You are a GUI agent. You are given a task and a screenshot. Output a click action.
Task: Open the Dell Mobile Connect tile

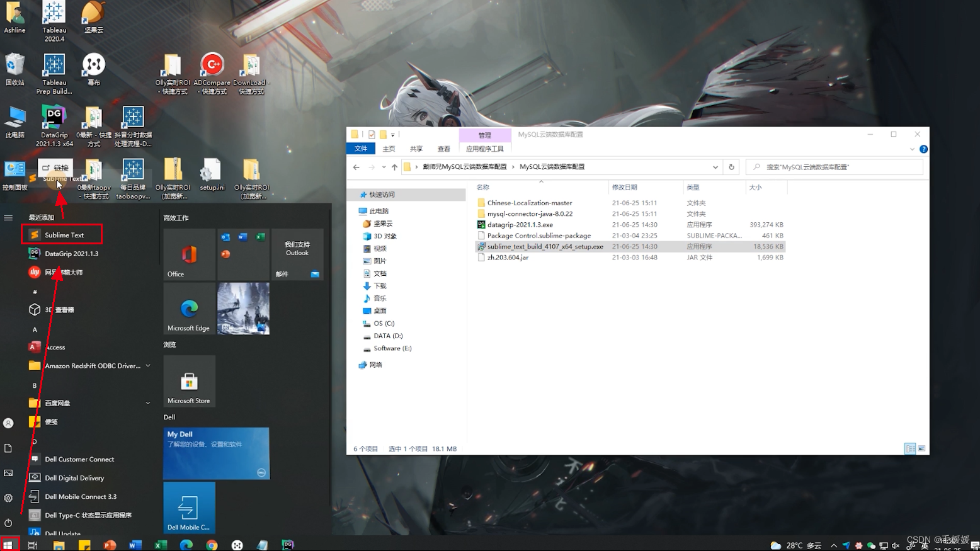[x=189, y=508]
